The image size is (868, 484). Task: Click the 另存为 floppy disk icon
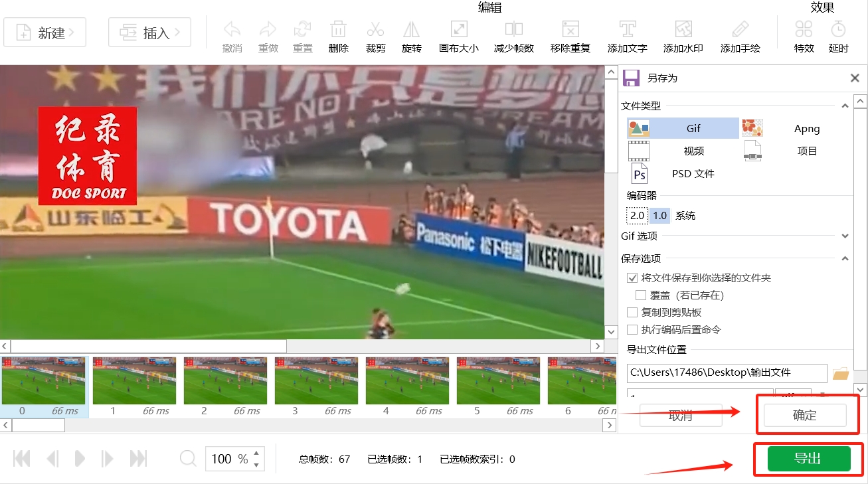coord(631,78)
